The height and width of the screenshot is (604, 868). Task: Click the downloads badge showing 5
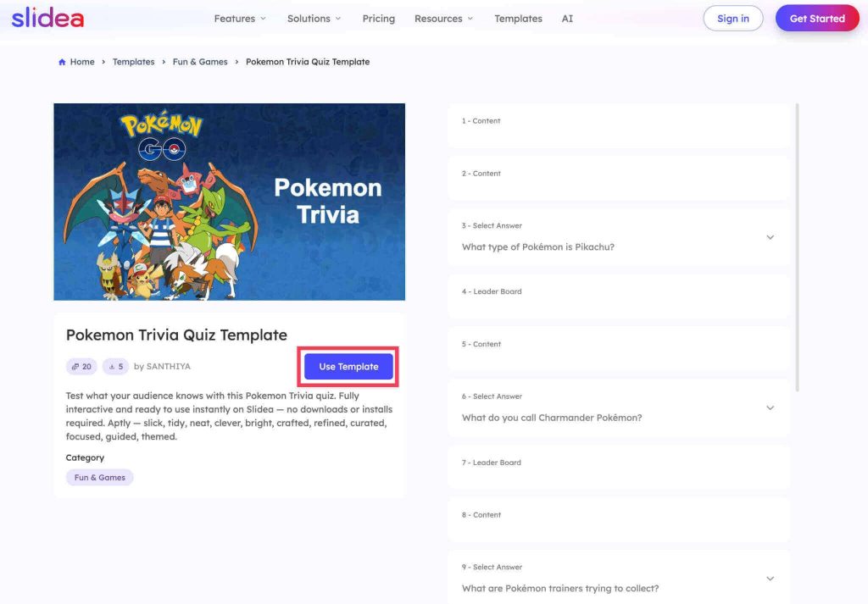[x=115, y=367]
